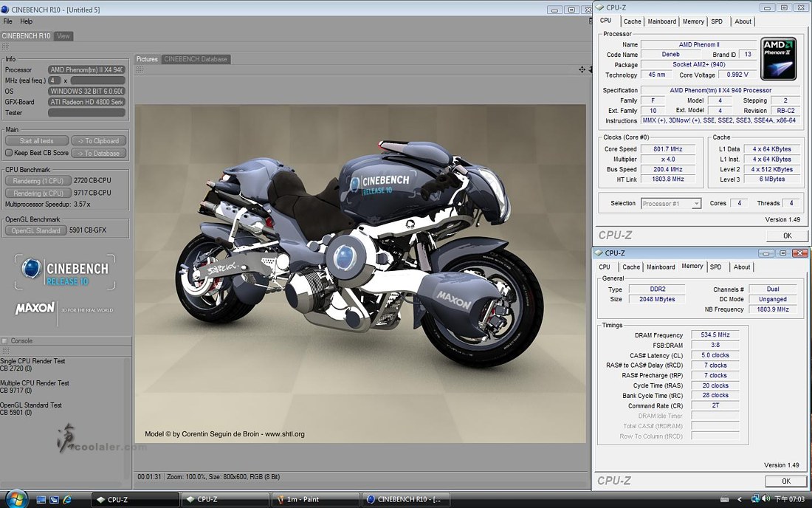The height and width of the screenshot is (508, 812).
Task: Click the Core Speed 801.7 MHz value
Action: tap(667, 149)
